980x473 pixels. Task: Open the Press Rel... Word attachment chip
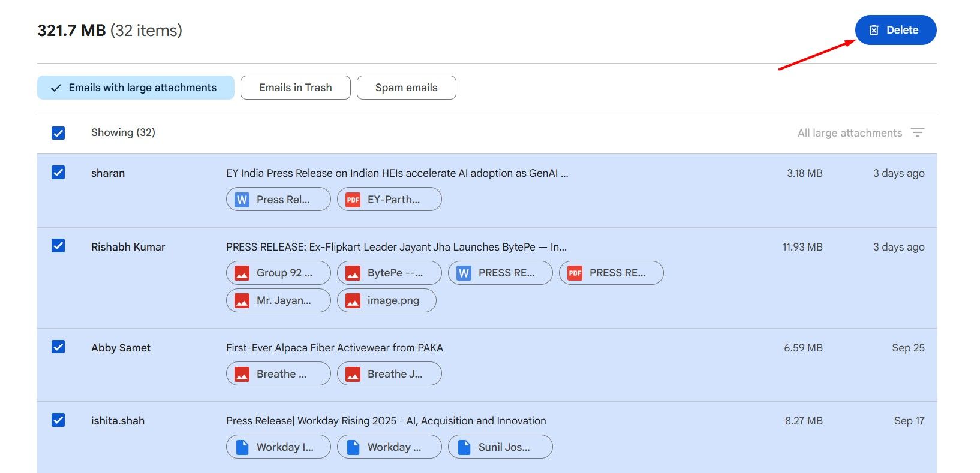278,199
